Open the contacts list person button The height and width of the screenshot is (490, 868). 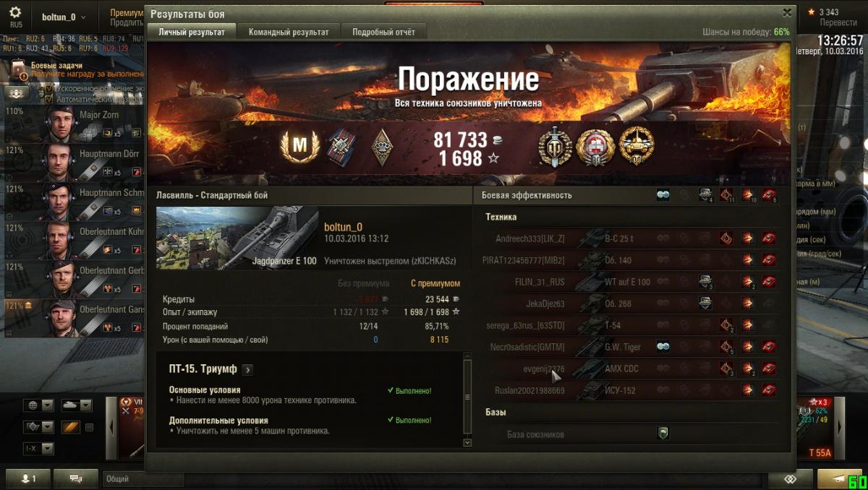[27, 478]
